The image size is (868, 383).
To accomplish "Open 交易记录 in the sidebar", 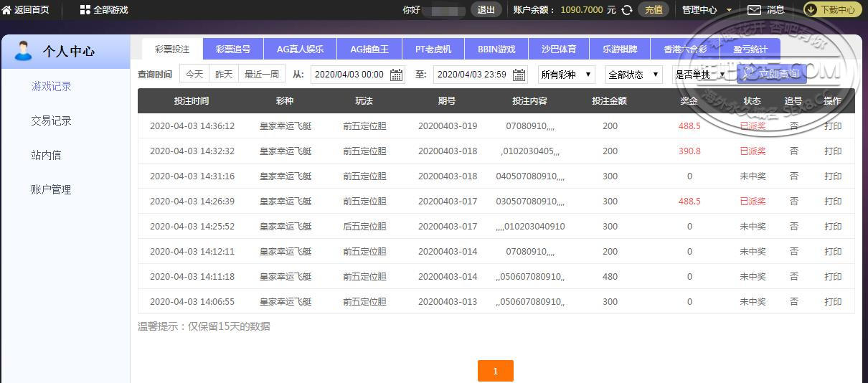I will (x=51, y=120).
